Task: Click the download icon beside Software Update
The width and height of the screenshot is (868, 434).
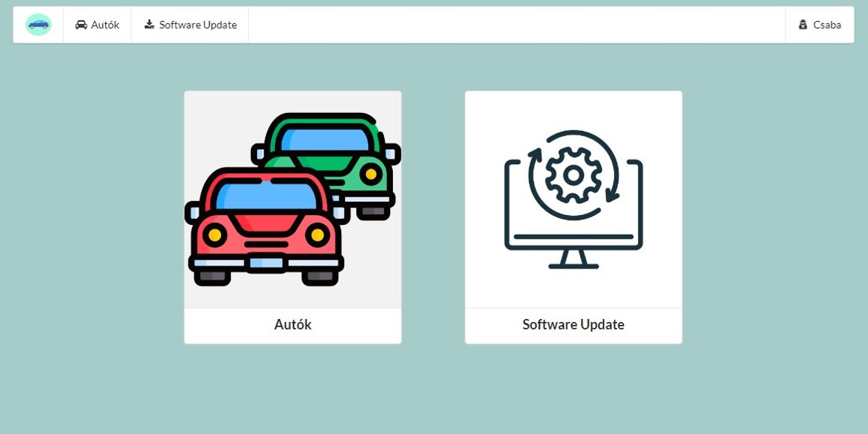Action: [150, 25]
